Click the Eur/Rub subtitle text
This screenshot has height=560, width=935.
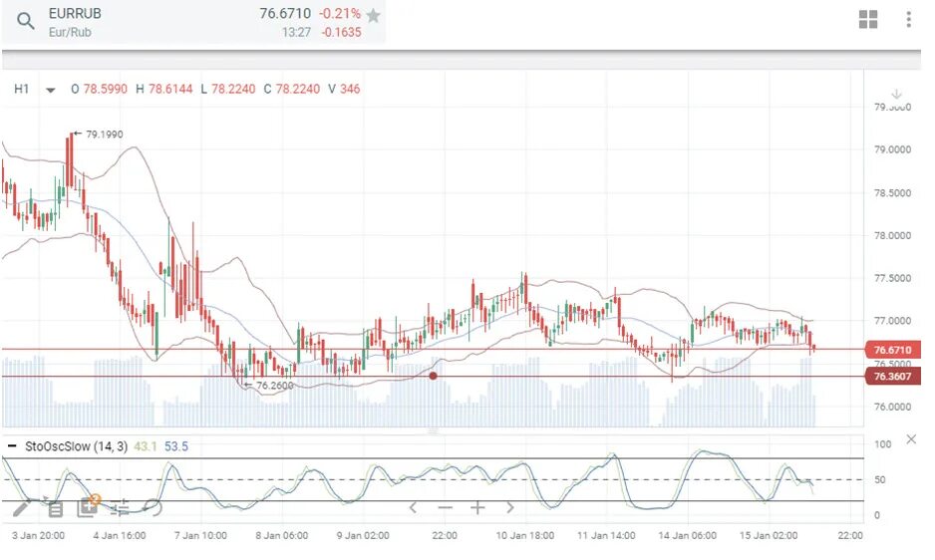[x=70, y=32]
